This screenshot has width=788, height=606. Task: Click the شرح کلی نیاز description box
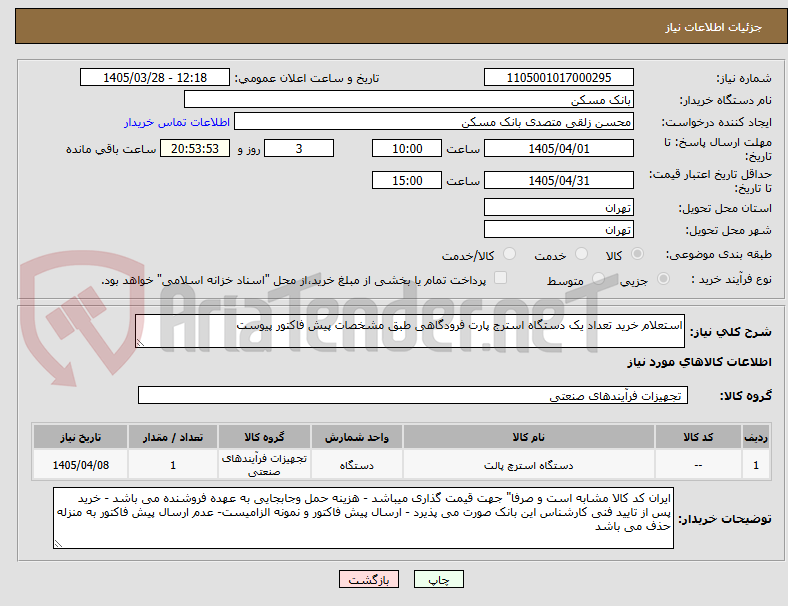[410, 331]
